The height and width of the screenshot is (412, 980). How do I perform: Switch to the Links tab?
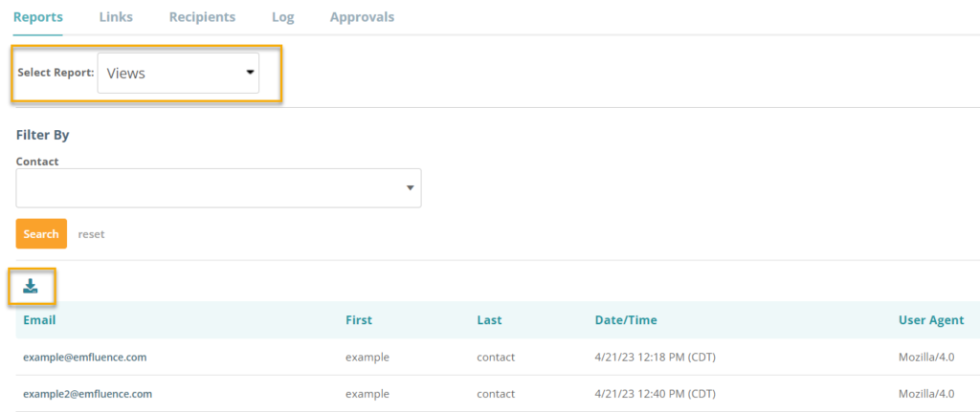pos(116,17)
